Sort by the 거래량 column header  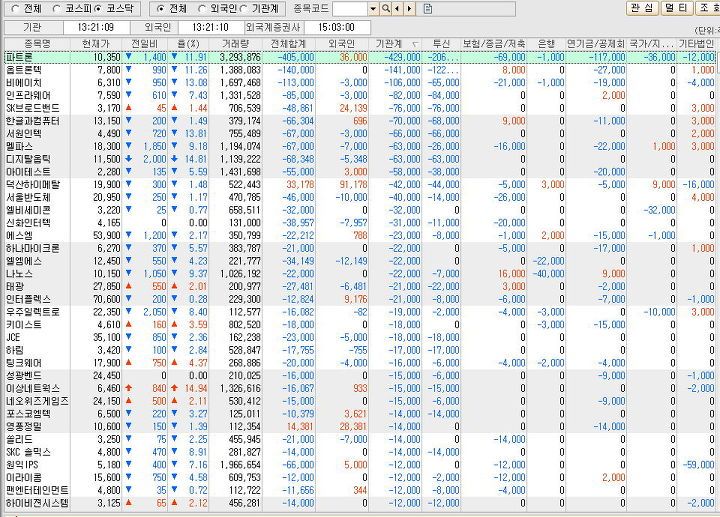pos(236,44)
